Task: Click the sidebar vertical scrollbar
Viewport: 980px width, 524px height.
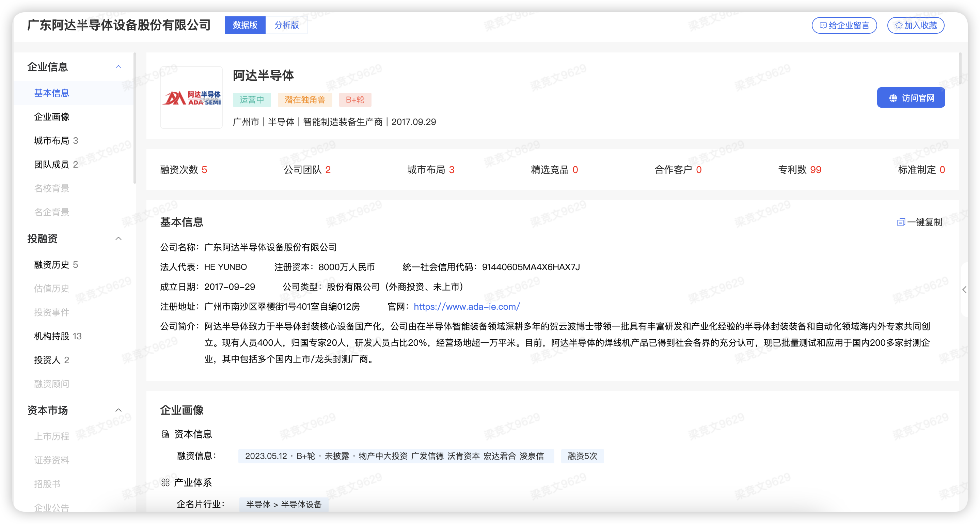Action: [135, 118]
